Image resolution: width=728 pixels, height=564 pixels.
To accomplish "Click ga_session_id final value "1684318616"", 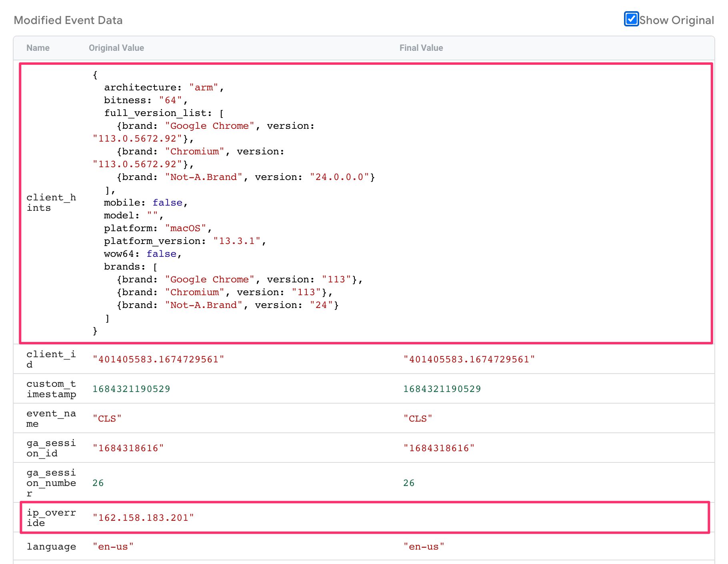I will 439,448.
